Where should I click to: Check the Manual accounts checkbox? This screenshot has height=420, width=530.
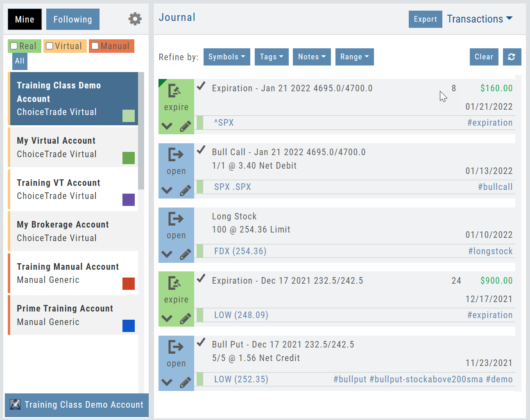[x=95, y=46]
